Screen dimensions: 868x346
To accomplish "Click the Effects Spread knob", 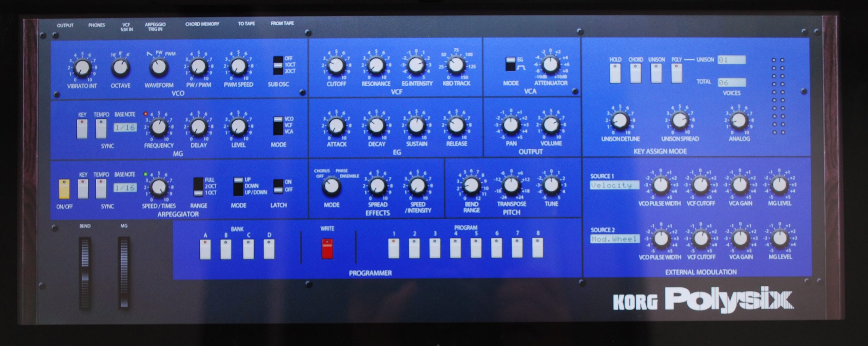I will (377, 186).
